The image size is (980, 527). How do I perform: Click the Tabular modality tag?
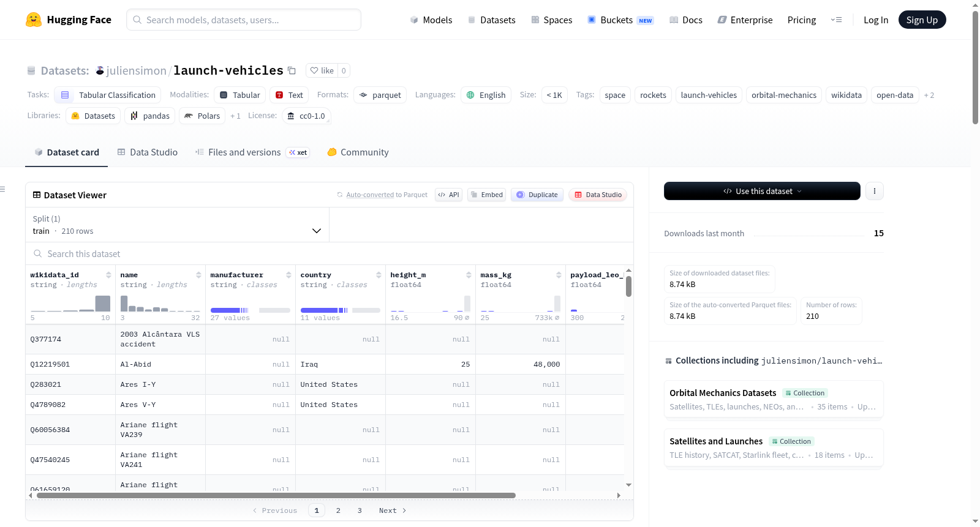tap(239, 95)
